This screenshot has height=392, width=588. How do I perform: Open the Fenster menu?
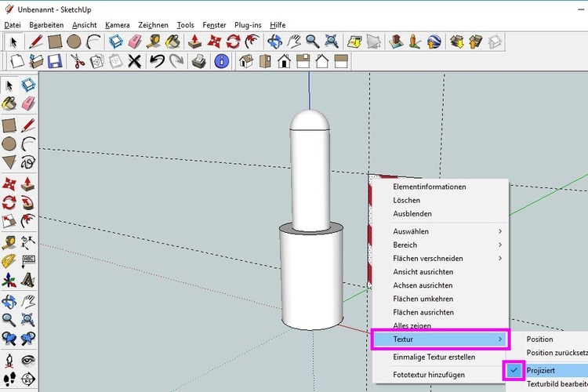tap(214, 25)
